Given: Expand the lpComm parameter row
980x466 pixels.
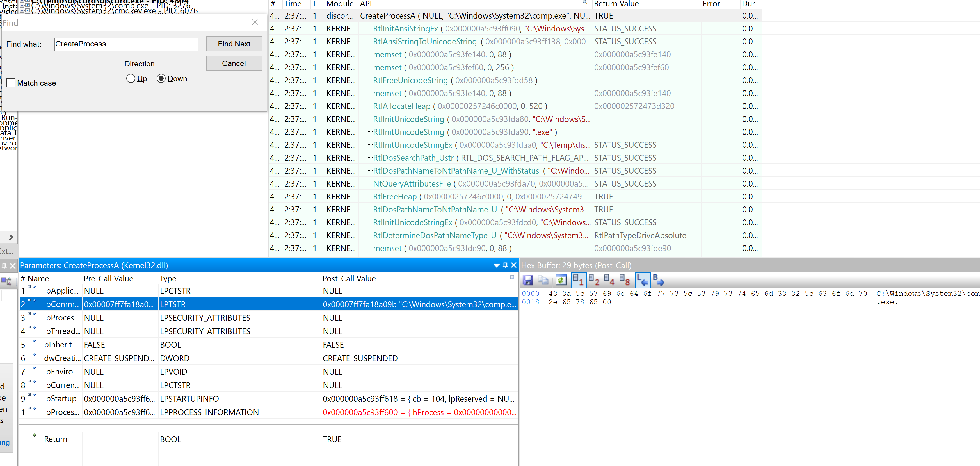Looking at the screenshot, I should click(29, 300).
